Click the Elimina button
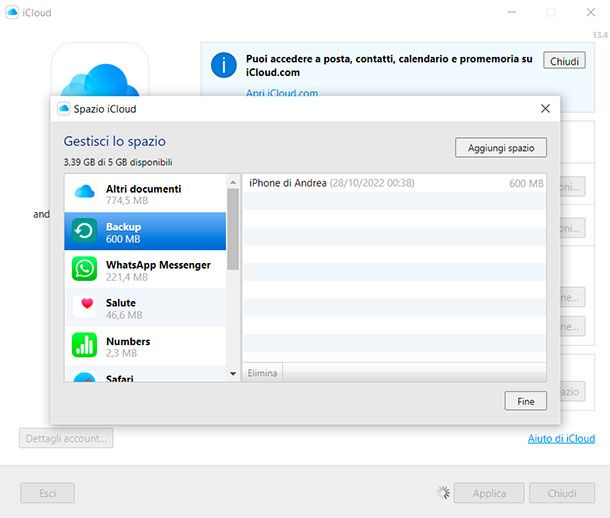The width and height of the screenshot is (610, 518). tap(262, 373)
